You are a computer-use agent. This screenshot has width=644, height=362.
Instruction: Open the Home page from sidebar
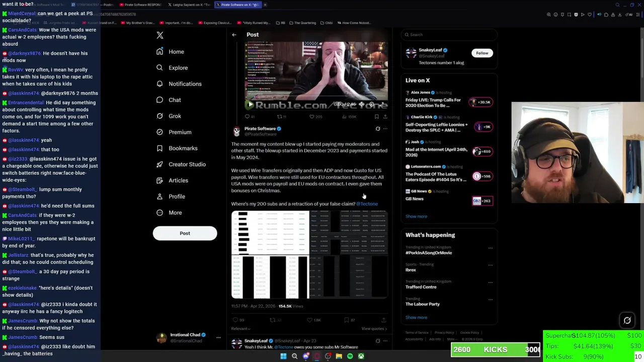(x=170, y=52)
